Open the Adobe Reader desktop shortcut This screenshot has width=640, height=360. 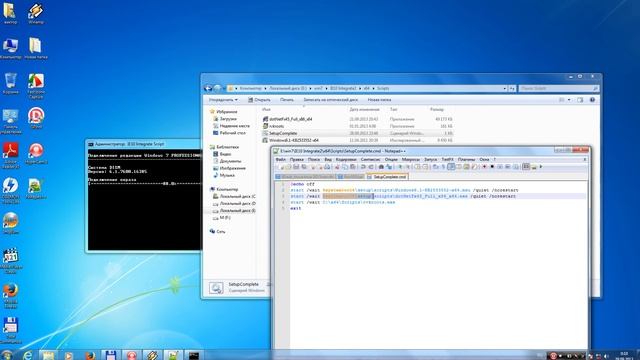click(11, 155)
